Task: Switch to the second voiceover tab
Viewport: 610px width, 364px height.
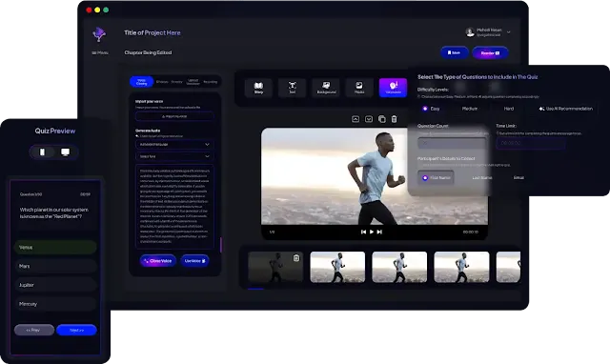Action: 162,82
